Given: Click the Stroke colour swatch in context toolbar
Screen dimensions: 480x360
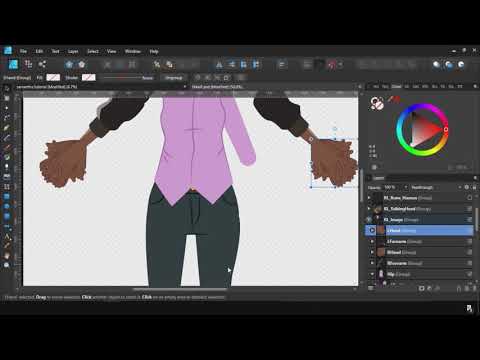Looking at the screenshot, I should (89, 77).
